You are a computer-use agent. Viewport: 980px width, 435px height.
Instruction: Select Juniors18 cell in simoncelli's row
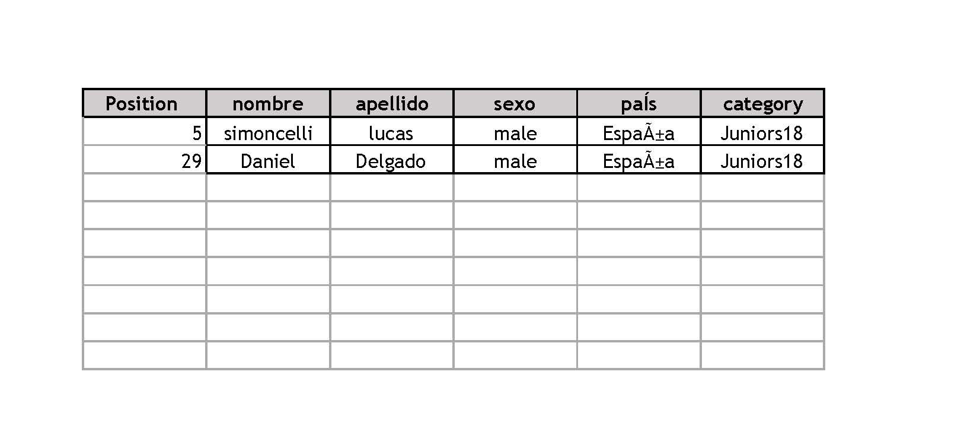click(762, 132)
